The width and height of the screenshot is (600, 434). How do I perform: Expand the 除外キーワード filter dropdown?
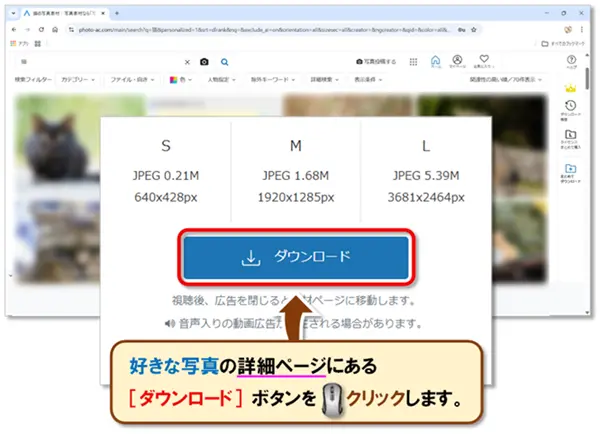tap(273, 80)
